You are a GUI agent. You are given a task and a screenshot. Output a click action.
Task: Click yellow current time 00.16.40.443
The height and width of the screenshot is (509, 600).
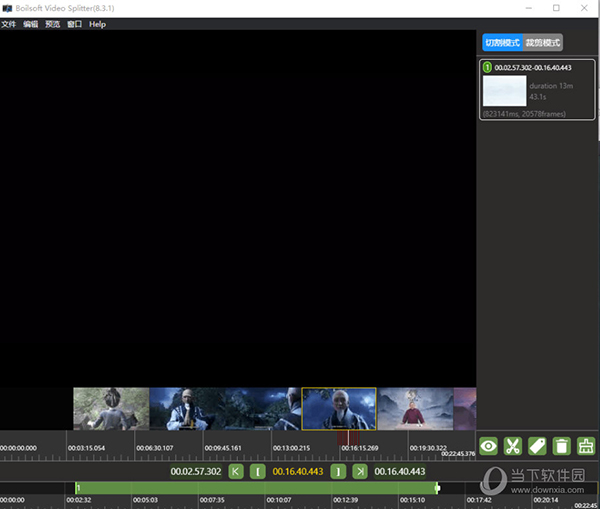click(298, 471)
